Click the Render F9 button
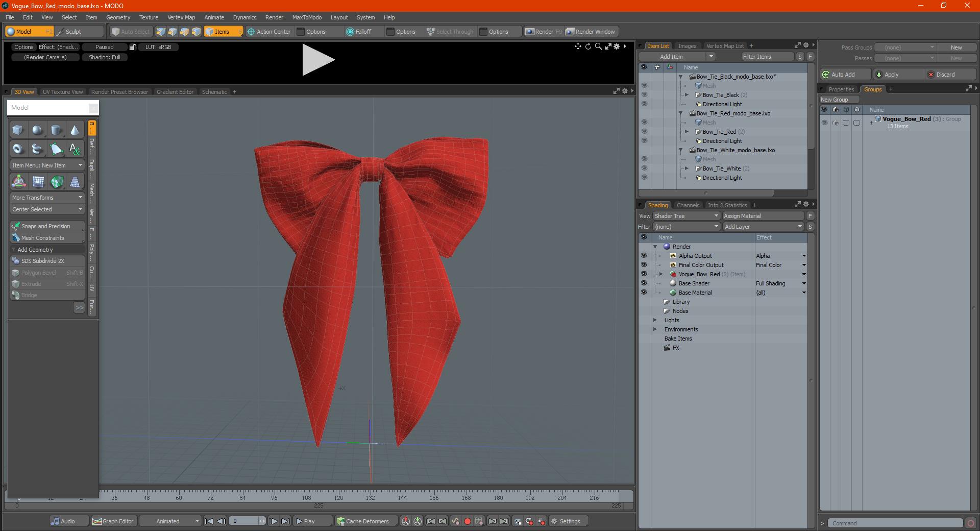Viewport: 980px width, 531px height. [544, 32]
